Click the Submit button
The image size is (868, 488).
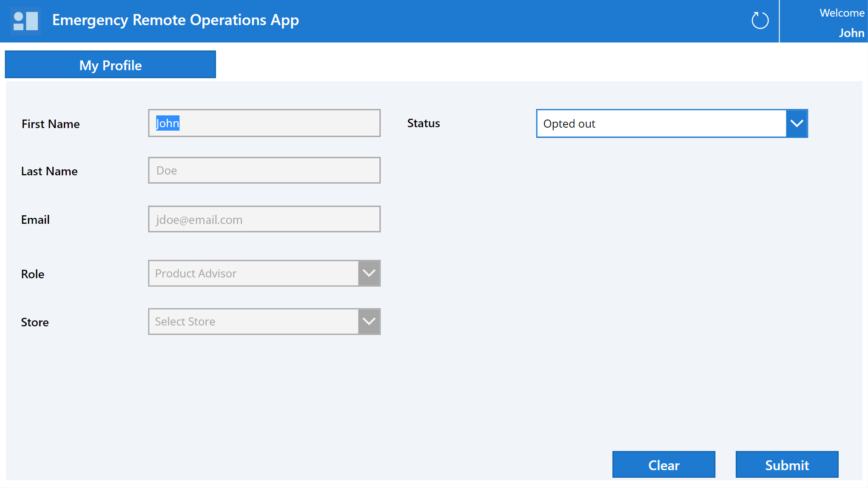pos(787,465)
